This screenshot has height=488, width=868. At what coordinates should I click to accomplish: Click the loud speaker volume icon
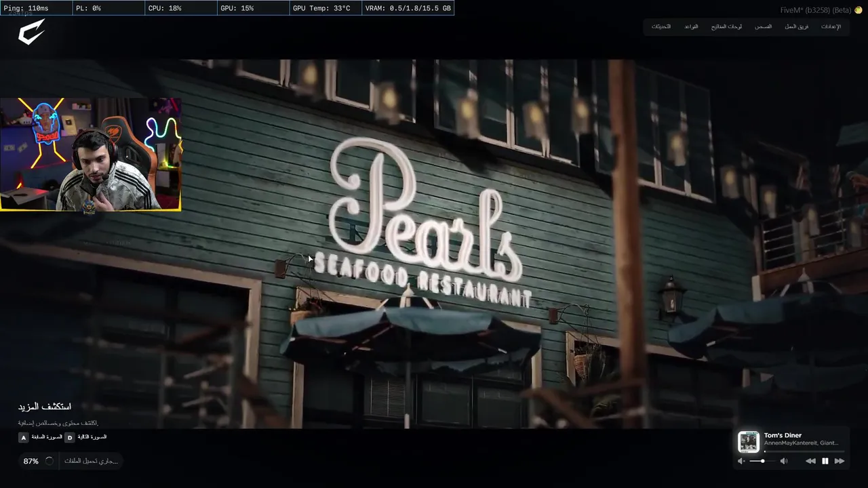click(784, 461)
